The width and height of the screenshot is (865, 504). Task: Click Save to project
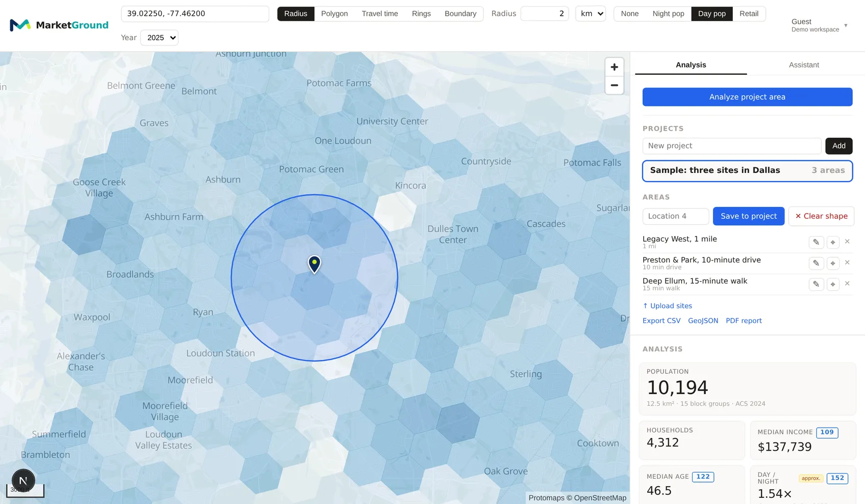pos(748,216)
